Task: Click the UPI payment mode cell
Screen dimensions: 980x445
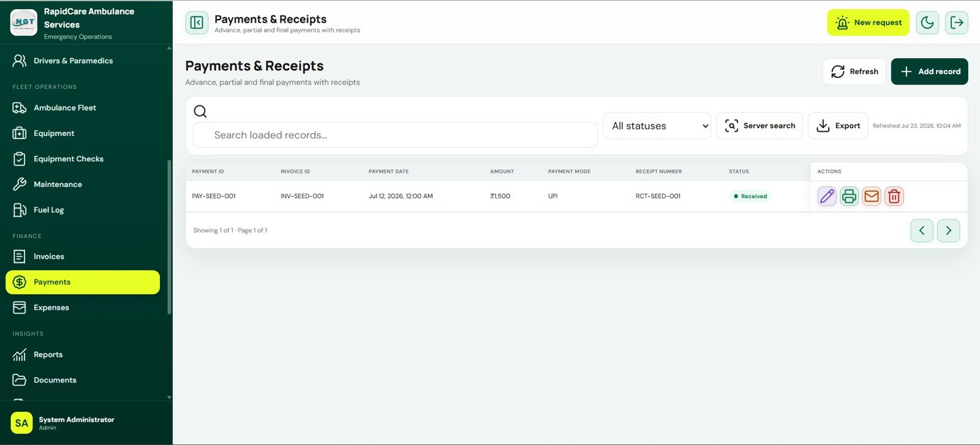Action: pyautogui.click(x=552, y=196)
